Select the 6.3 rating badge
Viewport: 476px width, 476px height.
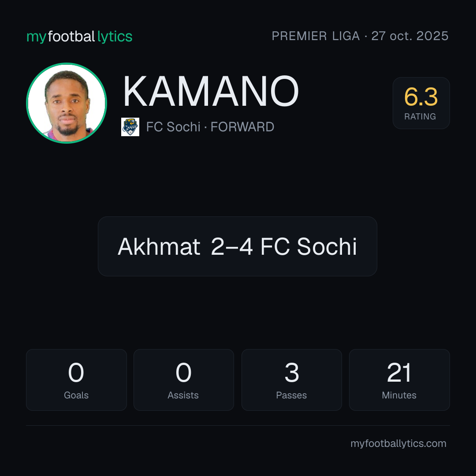(x=421, y=103)
